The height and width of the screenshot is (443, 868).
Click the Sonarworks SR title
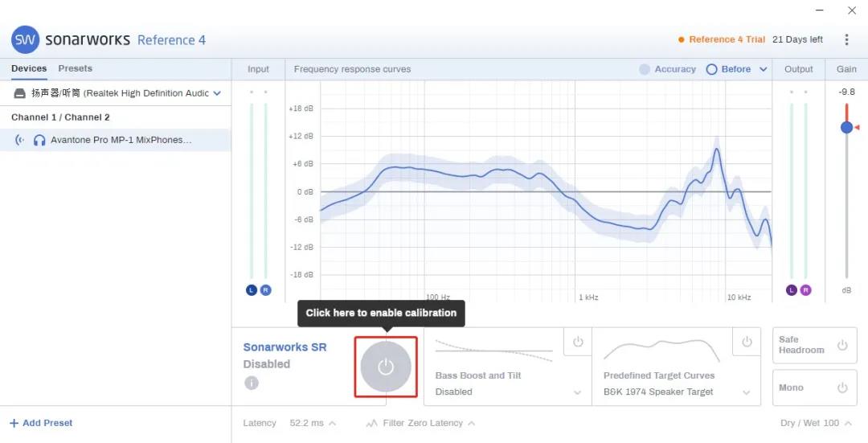(x=285, y=347)
